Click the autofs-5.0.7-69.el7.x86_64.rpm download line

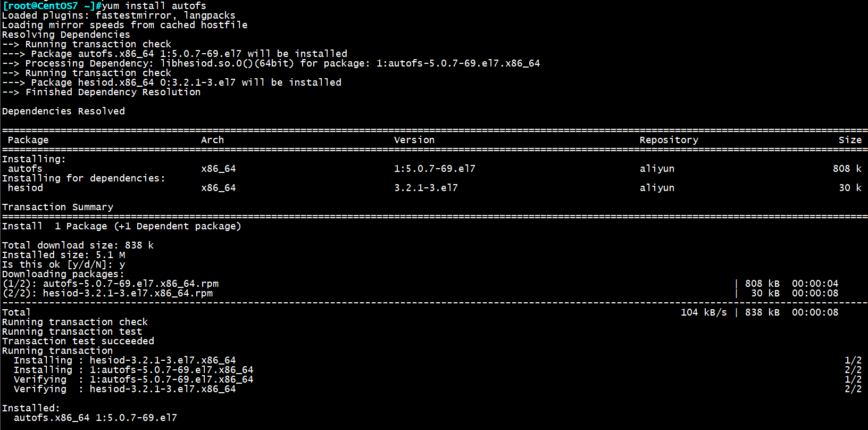[x=420, y=284]
